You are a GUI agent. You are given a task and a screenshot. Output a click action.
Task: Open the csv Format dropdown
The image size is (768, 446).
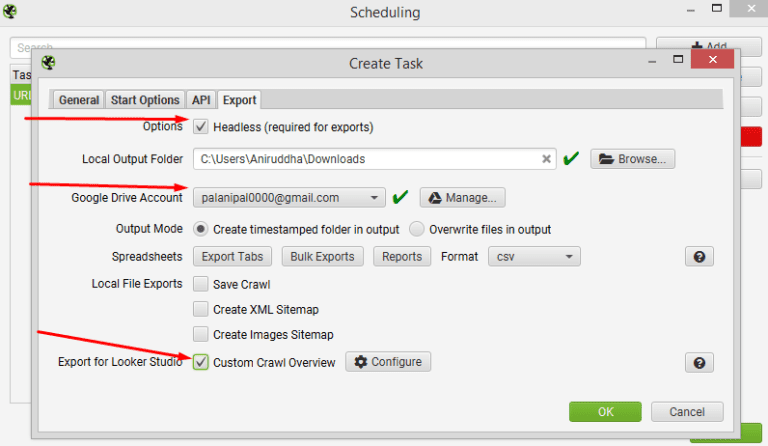click(x=534, y=257)
